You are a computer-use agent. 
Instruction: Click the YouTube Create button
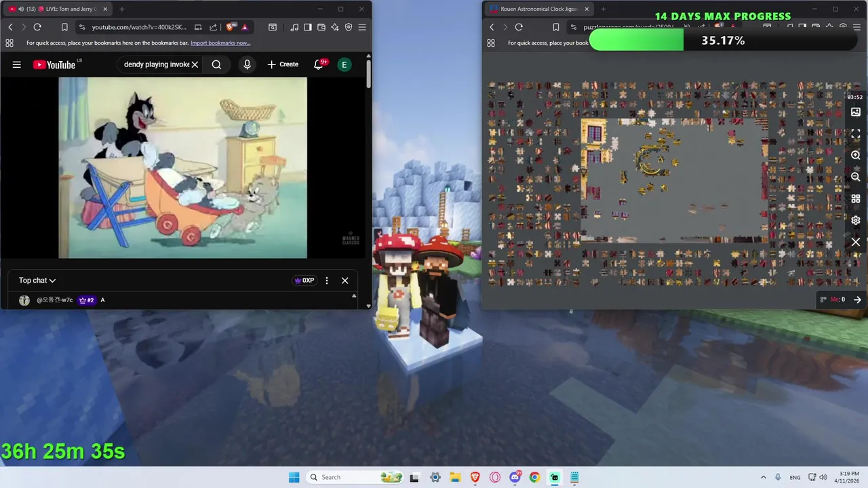[283, 64]
